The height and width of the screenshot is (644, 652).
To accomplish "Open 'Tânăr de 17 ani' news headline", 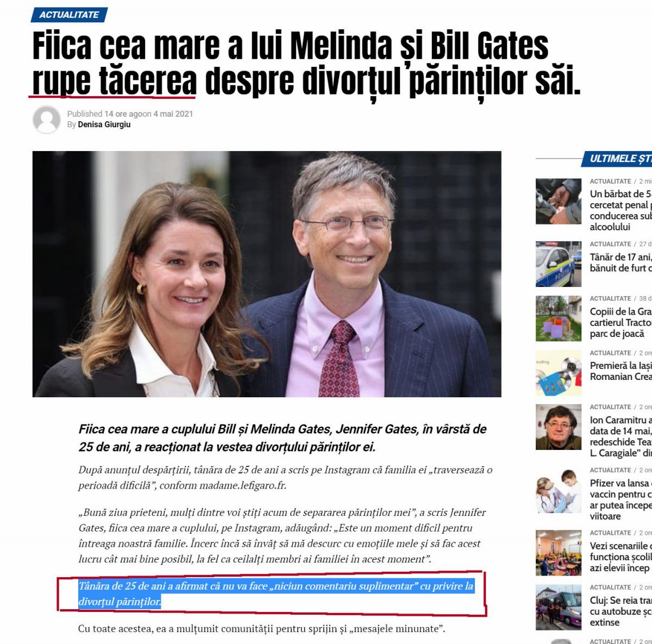I will coord(621,262).
